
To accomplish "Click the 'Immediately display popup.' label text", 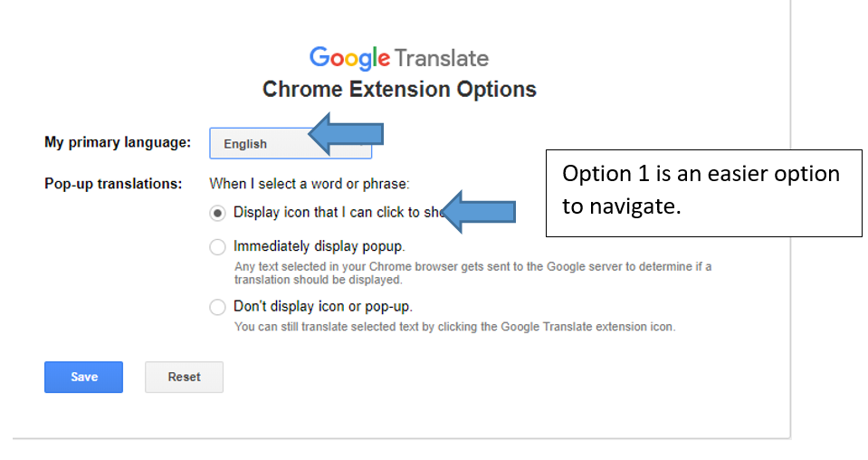I will [x=319, y=246].
